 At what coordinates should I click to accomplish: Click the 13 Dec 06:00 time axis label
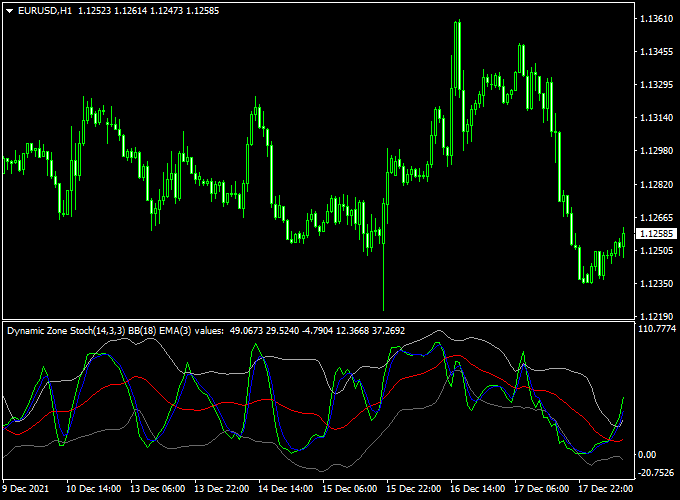[x=157, y=489]
